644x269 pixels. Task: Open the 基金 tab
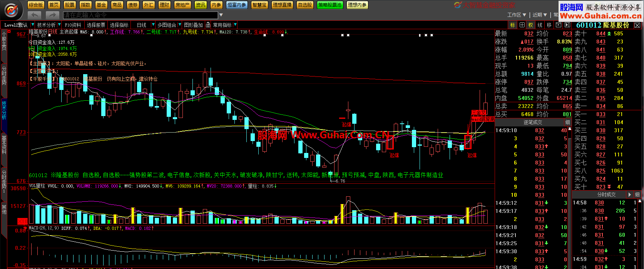pos(101,5)
